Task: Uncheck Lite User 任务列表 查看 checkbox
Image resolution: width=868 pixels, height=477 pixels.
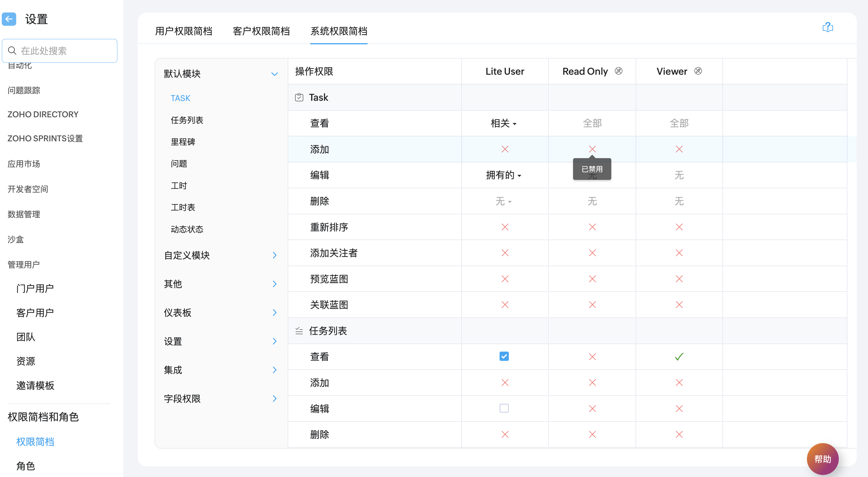Action: [x=504, y=356]
